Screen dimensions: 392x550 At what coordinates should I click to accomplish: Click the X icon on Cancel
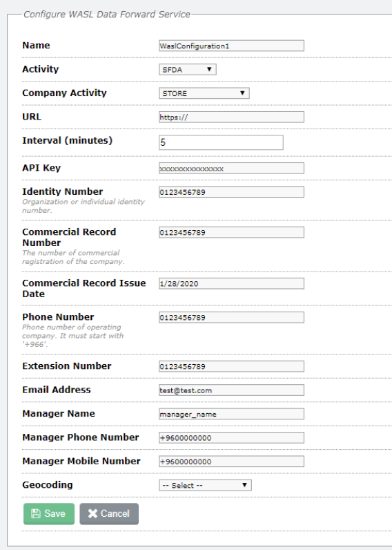coord(92,513)
